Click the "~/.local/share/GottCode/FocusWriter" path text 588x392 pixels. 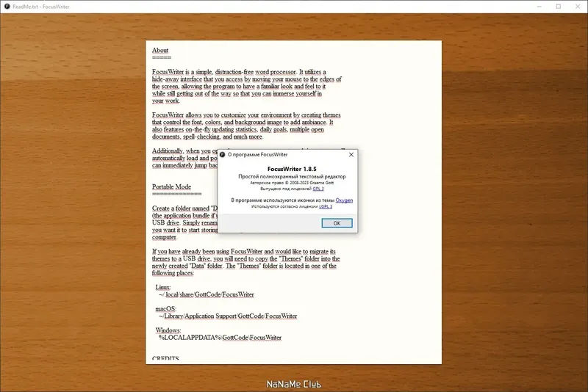tap(207, 294)
